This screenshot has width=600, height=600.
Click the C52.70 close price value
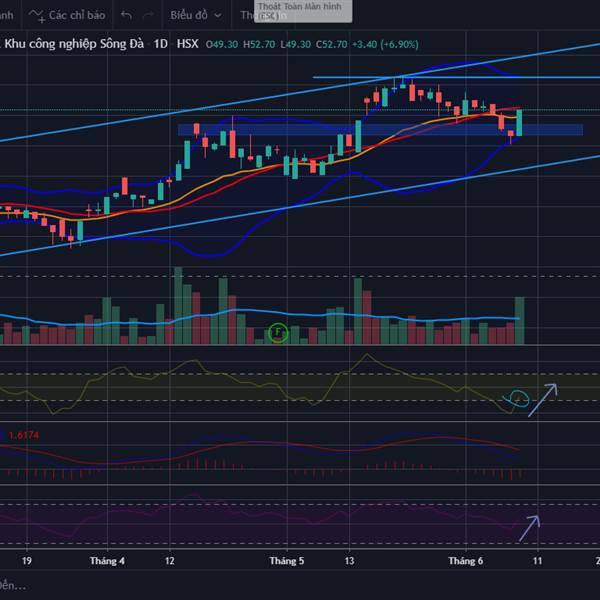coord(331,44)
